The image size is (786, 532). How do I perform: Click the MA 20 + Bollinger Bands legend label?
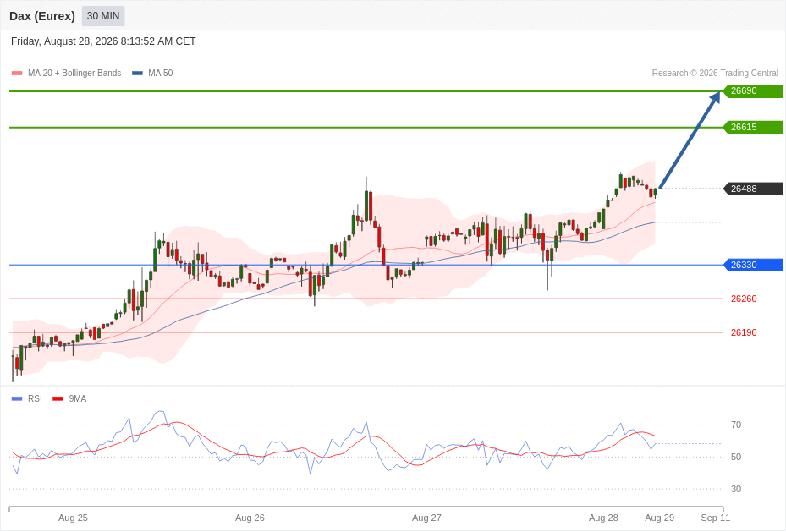[74, 73]
